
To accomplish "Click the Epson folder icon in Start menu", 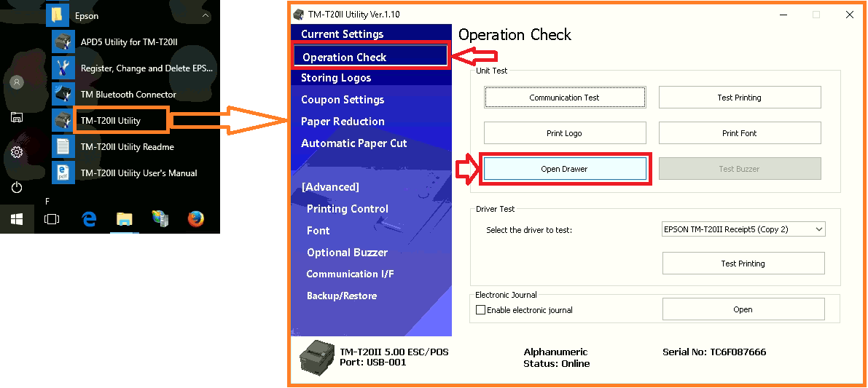I will click(57, 15).
